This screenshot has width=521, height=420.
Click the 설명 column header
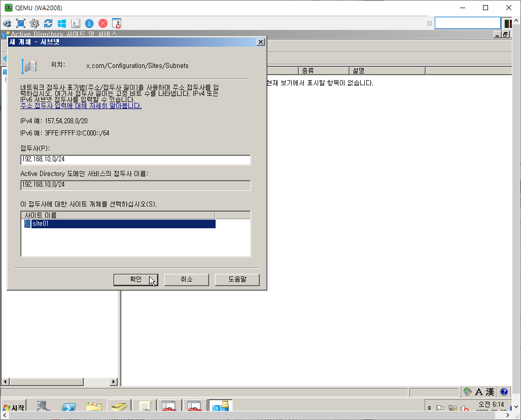tap(388, 71)
